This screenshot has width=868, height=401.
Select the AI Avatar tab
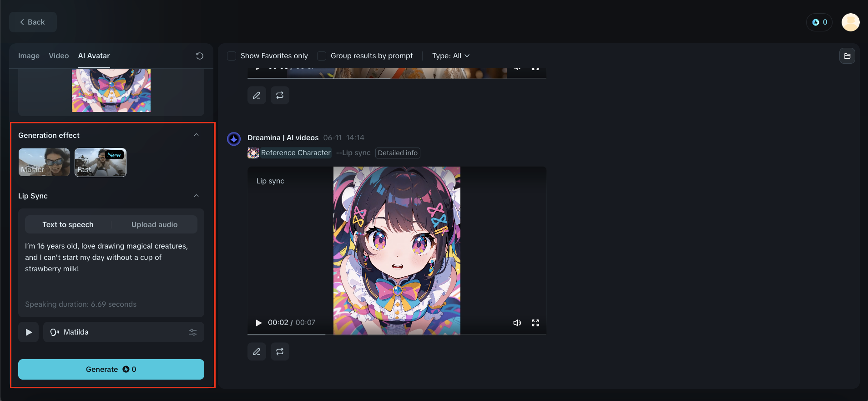pos(94,56)
